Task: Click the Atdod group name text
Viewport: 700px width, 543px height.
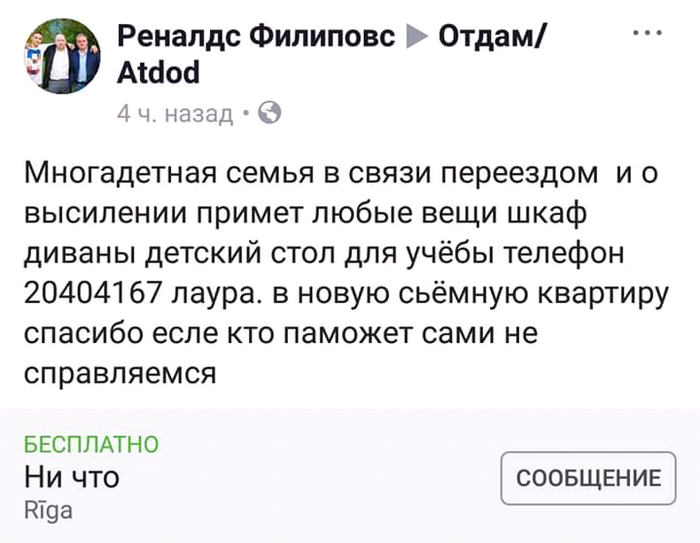Action: tap(158, 73)
